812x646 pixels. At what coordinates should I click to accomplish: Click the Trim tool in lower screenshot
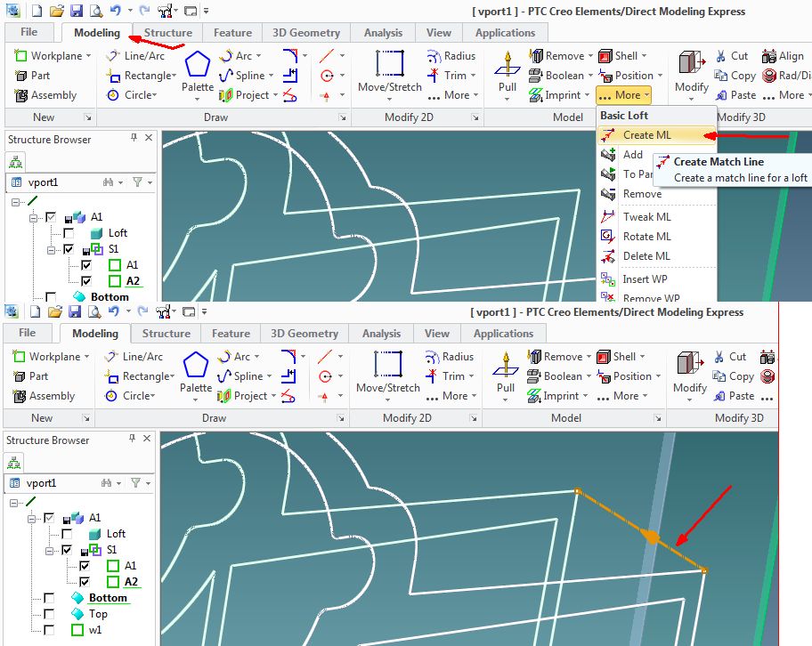click(x=448, y=376)
